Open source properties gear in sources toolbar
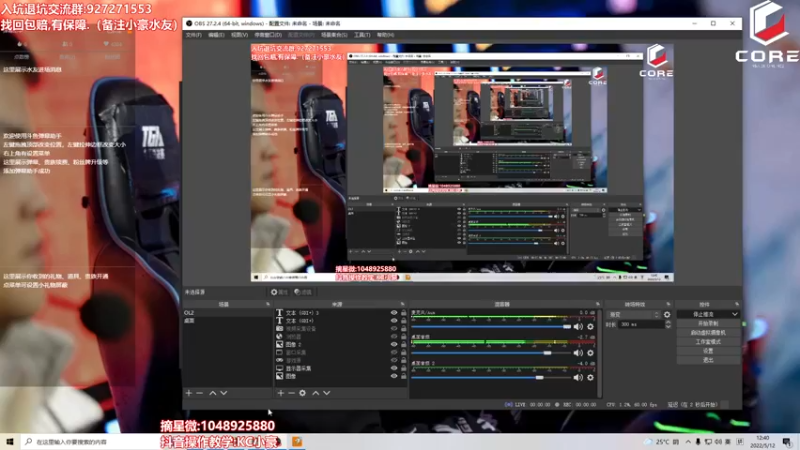 tap(303, 393)
